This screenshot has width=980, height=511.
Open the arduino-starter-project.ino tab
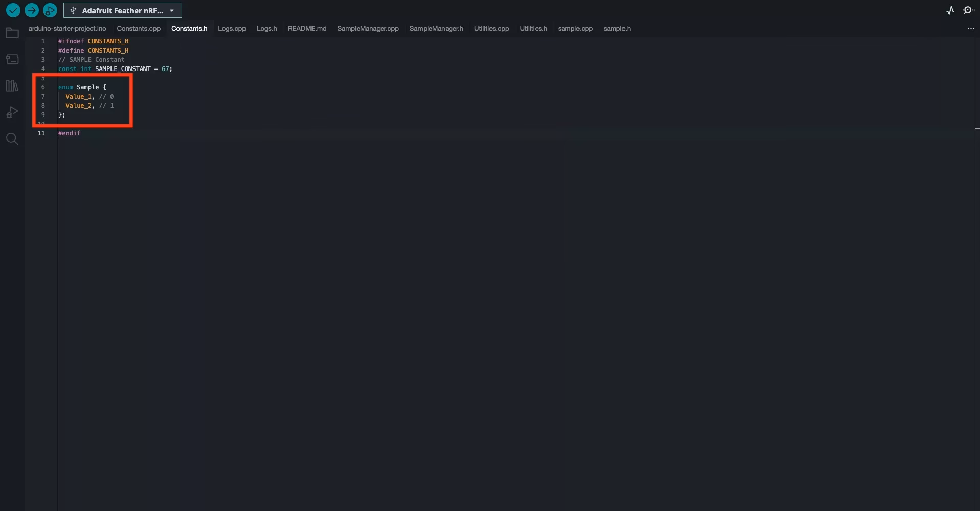[x=67, y=28]
